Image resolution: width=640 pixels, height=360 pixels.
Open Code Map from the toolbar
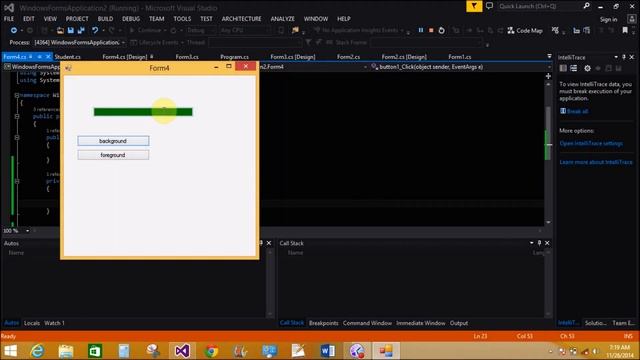click(x=525, y=31)
